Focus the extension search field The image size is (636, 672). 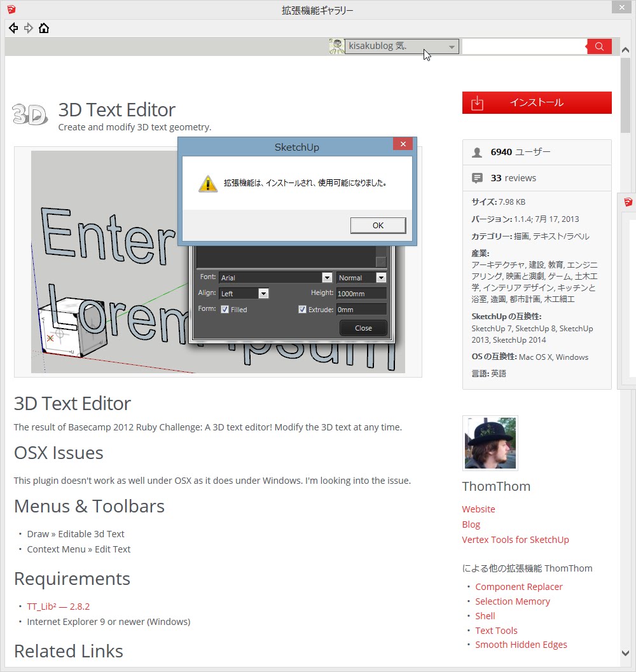click(x=524, y=46)
